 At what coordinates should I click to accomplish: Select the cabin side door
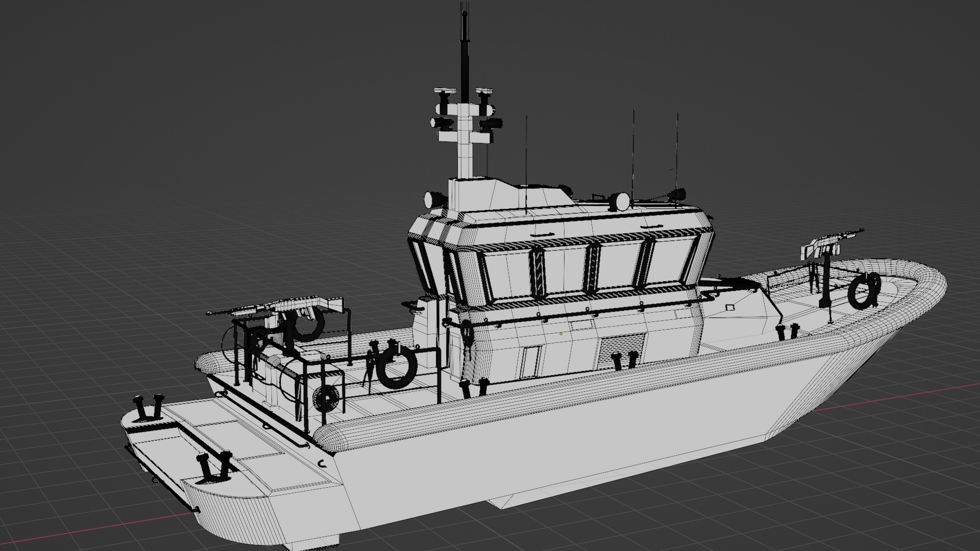pyautogui.click(x=532, y=361)
